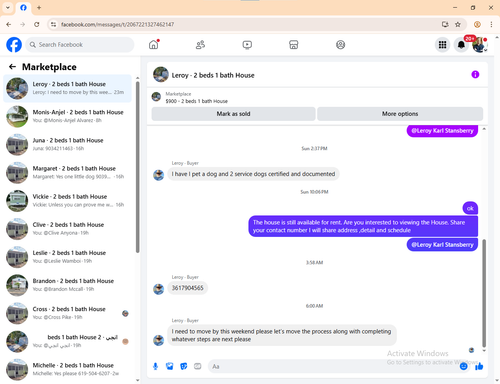Screen dimensions: 500x384
Task: Click the Marketplace heading text
Action: (x=49, y=67)
